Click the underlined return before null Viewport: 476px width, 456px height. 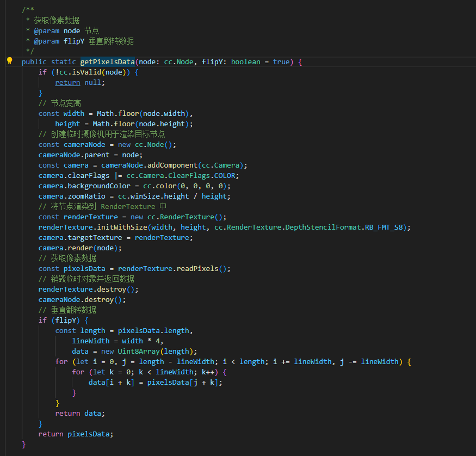[67, 83]
